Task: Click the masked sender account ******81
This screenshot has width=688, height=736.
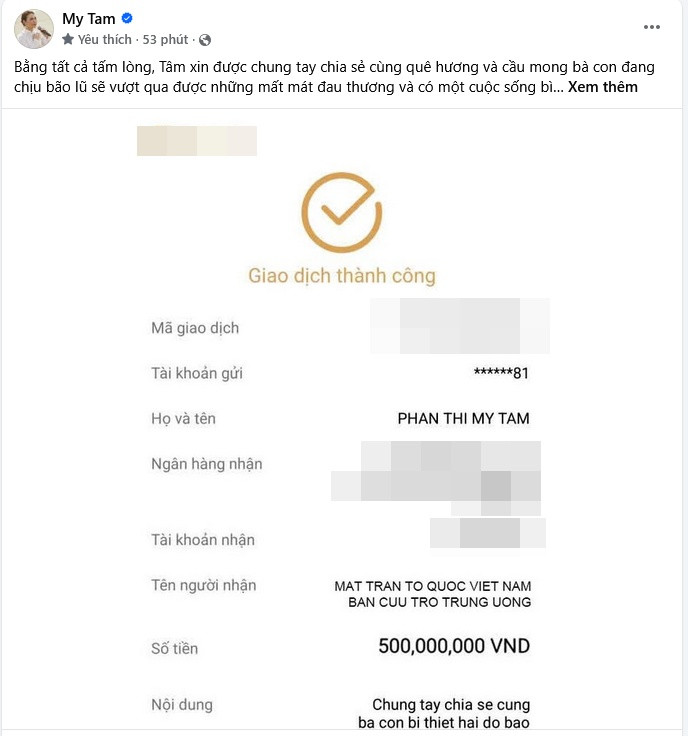Action: 500,374
